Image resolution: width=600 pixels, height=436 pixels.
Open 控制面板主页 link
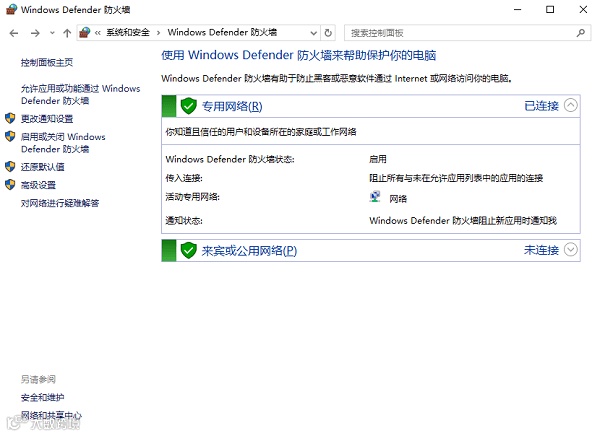pyautogui.click(x=47, y=62)
